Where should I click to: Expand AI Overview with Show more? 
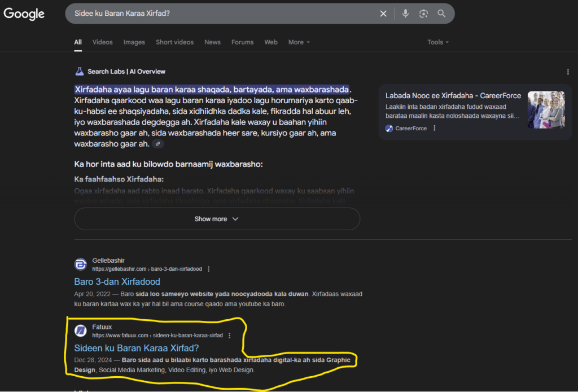[217, 219]
